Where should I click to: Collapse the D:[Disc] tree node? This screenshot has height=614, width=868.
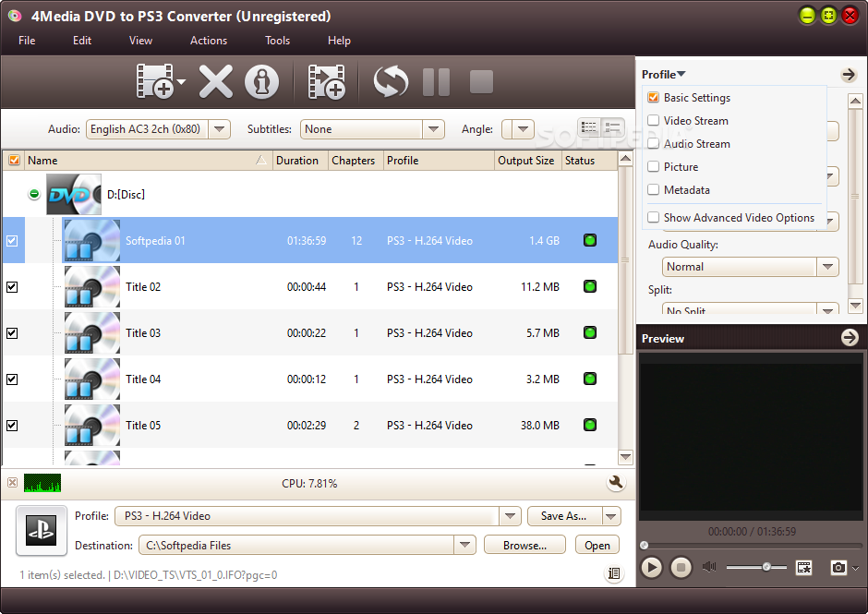point(34,194)
